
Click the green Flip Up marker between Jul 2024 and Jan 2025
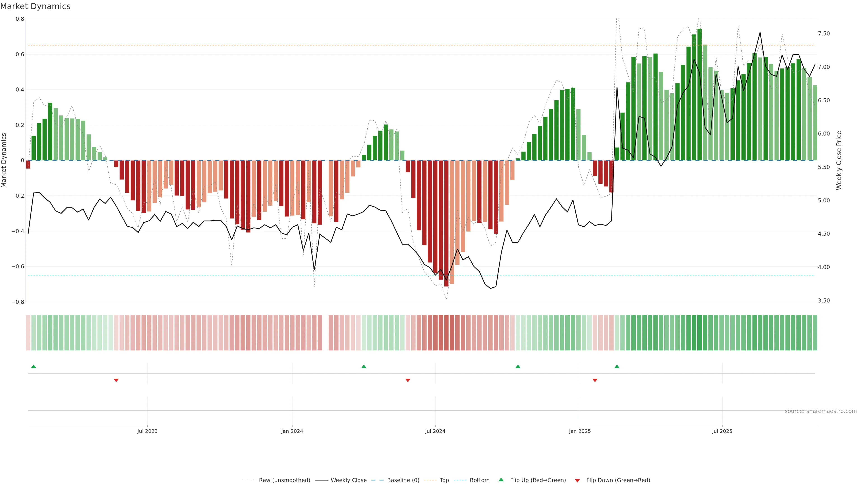coord(518,366)
